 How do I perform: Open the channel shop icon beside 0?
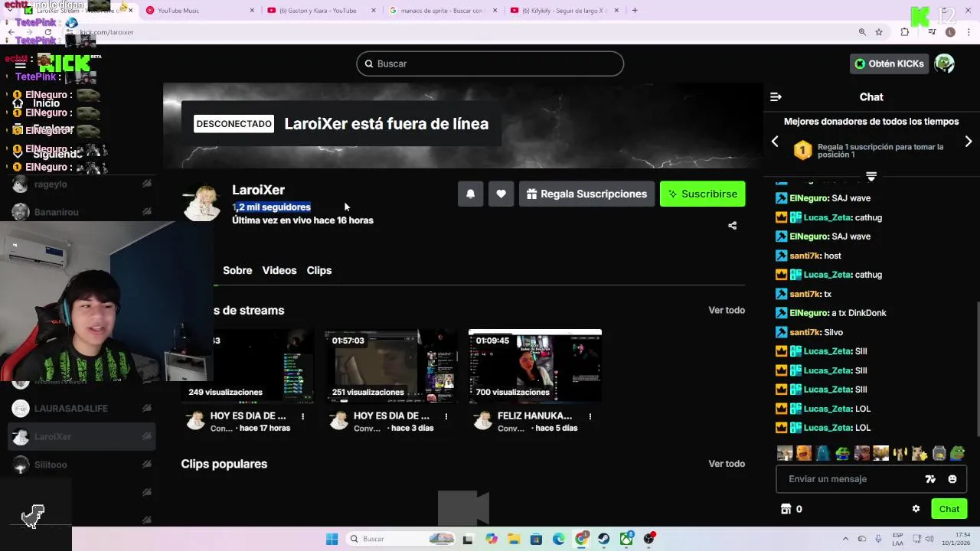click(786, 509)
